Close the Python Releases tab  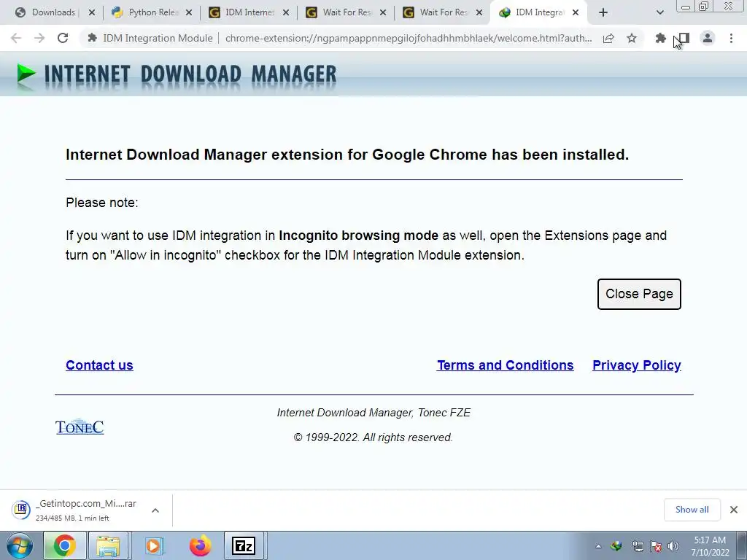189,12
